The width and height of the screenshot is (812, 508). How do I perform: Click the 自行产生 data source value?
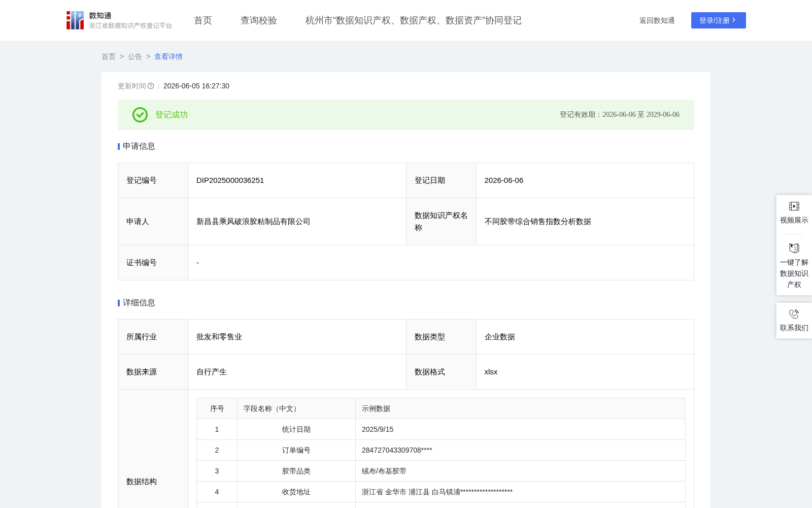coord(212,372)
